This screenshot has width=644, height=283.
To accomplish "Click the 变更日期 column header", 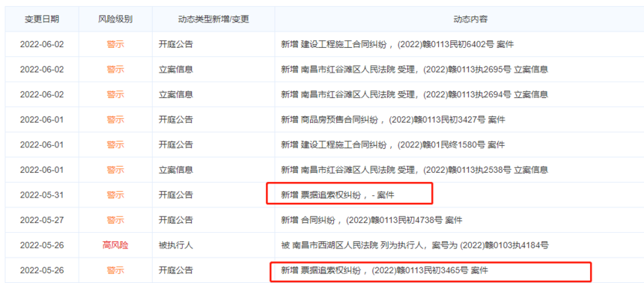I will [42, 19].
